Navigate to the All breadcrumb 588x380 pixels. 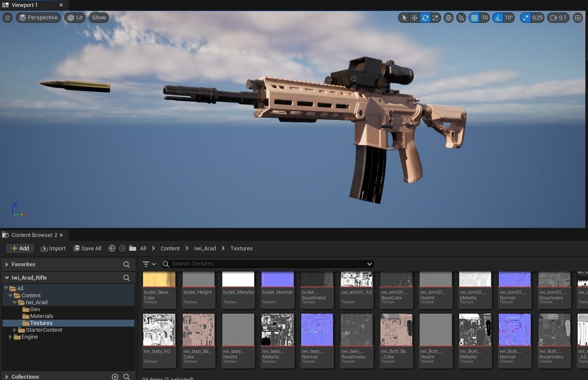(143, 248)
